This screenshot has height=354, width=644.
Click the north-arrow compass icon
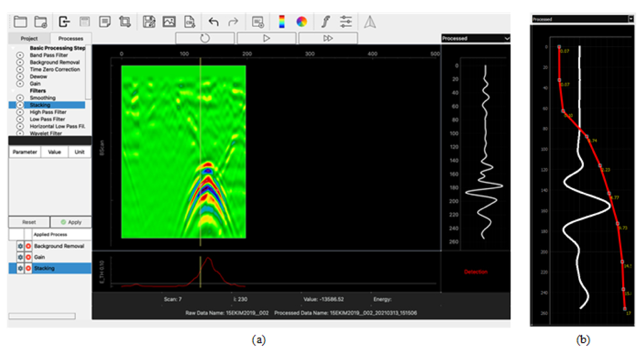[x=370, y=22]
